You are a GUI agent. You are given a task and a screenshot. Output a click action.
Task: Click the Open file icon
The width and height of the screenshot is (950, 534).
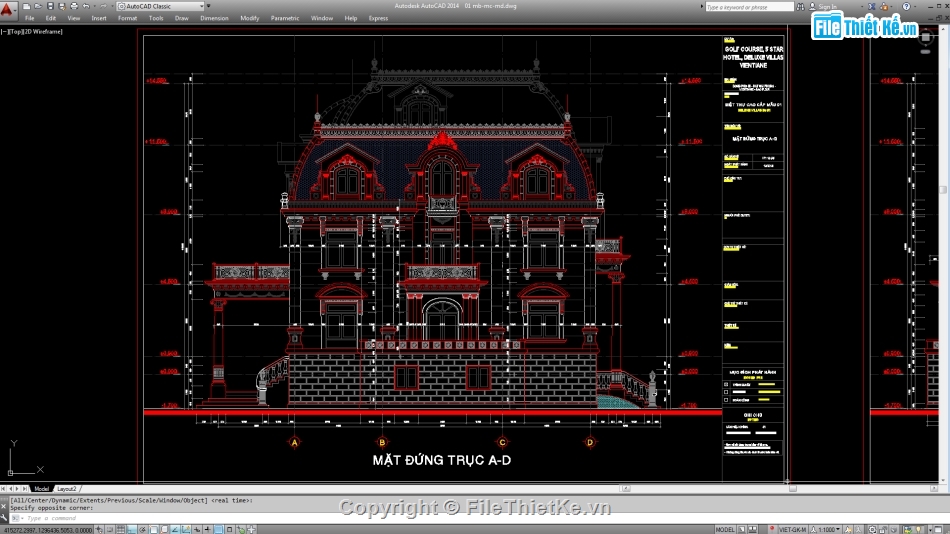coord(38,6)
